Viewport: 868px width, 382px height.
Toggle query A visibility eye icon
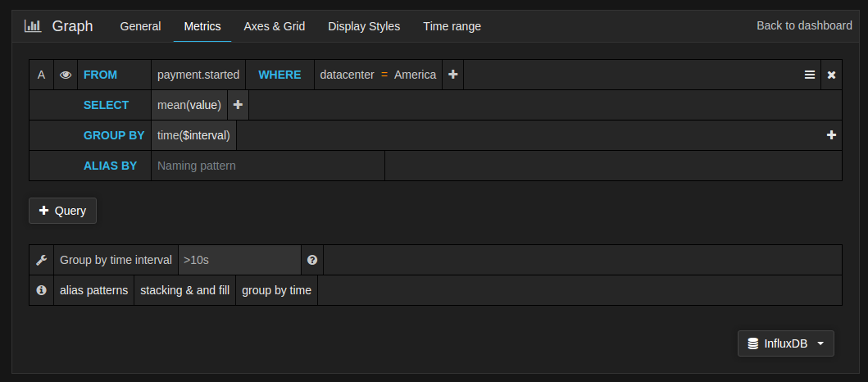click(66, 75)
